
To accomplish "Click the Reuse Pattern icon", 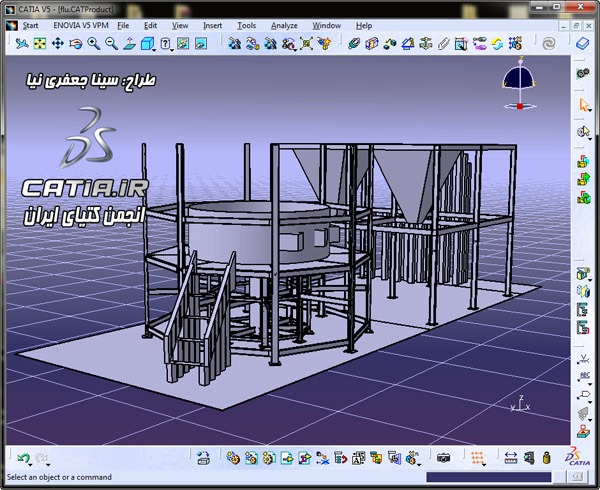I will (x=515, y=44).
